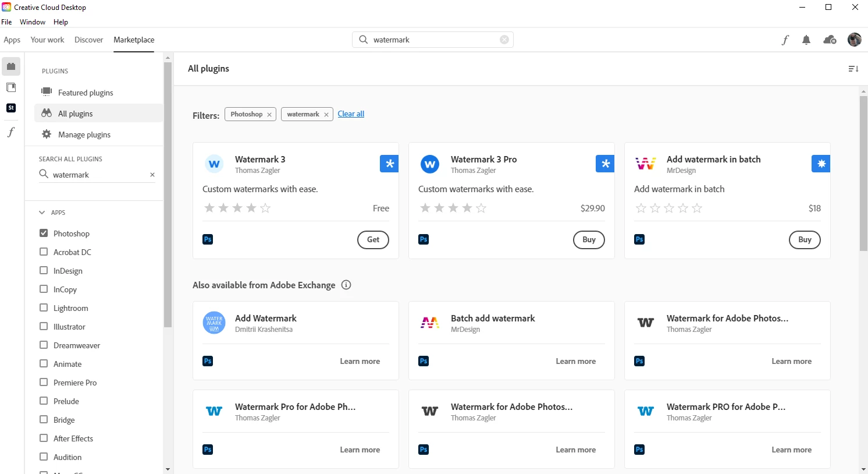Clear the Search All Plugins field

point(152,175)
